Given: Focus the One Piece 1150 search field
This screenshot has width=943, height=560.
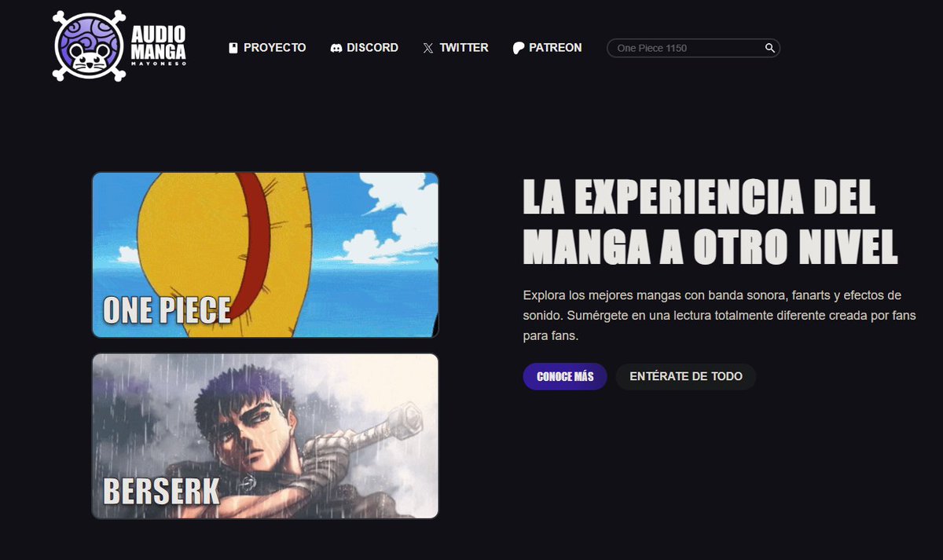Looking at the screenshot, I should click(693, 48).
